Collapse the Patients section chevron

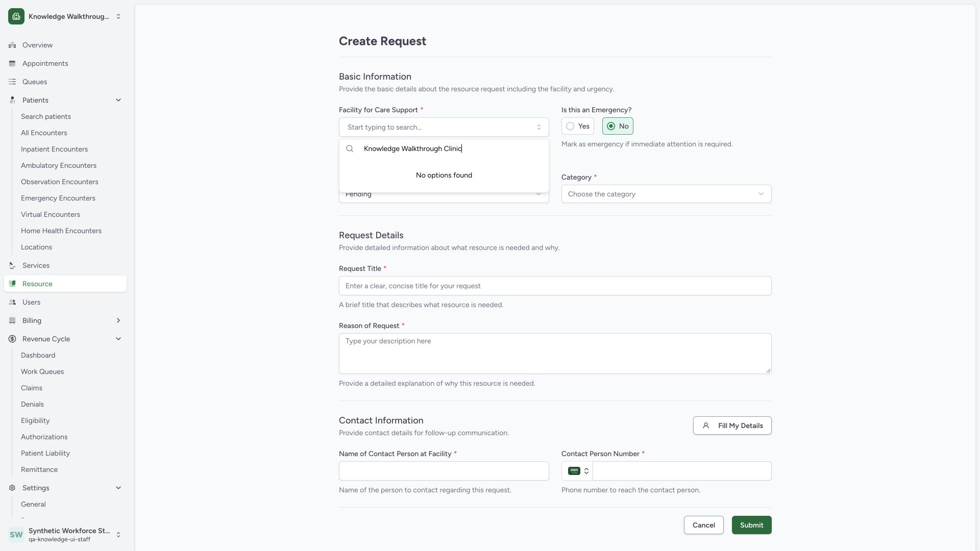tap(118, 100)
